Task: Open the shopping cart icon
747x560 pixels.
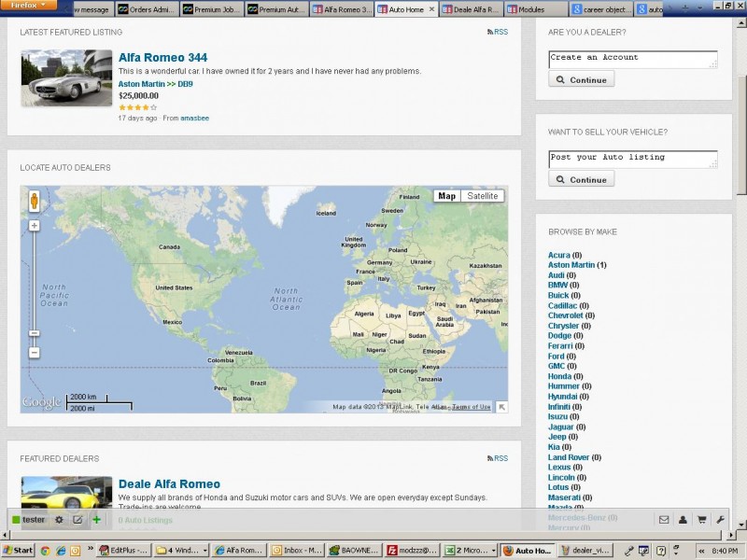Action: click(702, 520)
